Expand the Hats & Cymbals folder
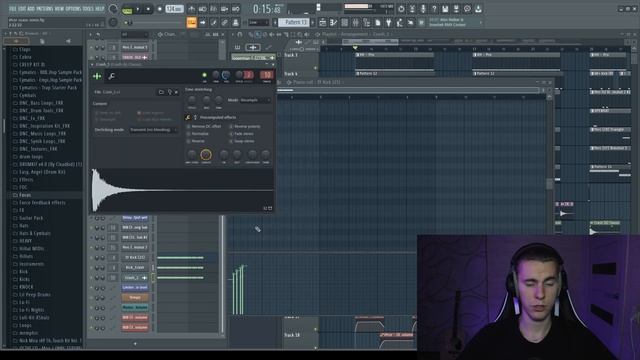This screenshot has width=640, height=360. point(35,233)
